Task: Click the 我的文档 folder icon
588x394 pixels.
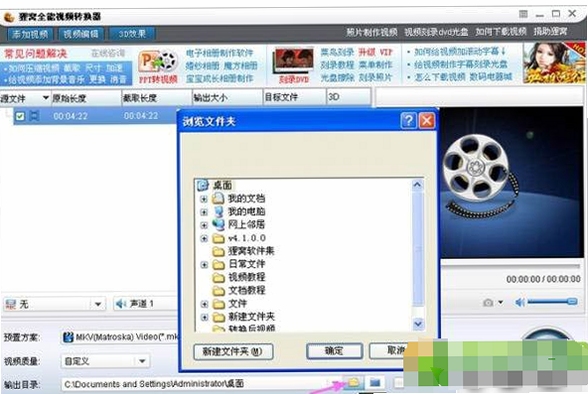Action: coord(218,198)
